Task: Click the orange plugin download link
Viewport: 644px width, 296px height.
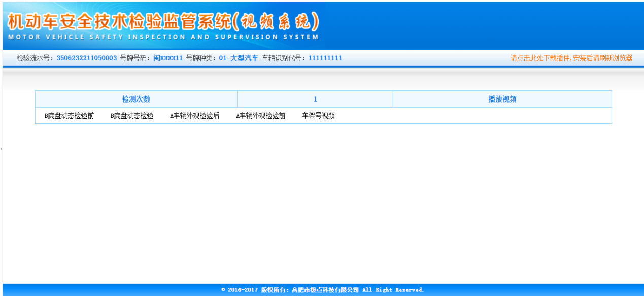Action: pyautogui.click(x=571, y=58)
